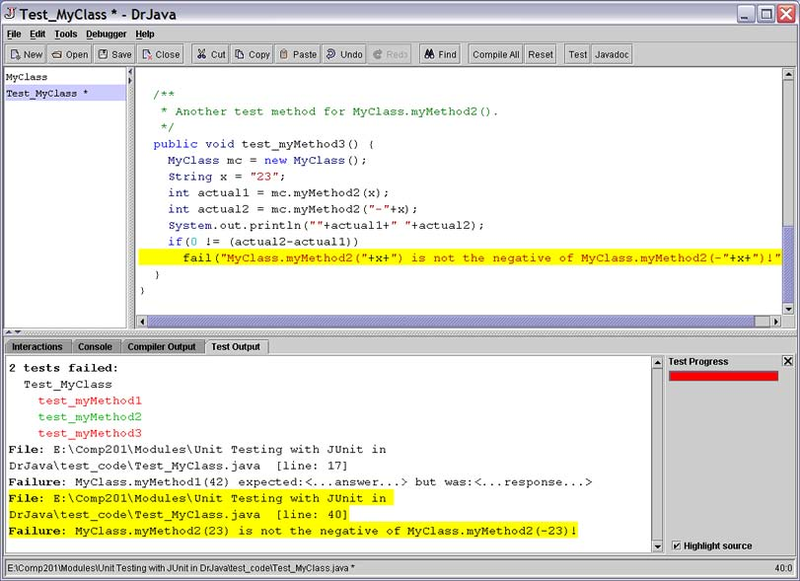This screenshot has width=800, height=581.
Task: Maximize the DrJava window
Action: [x=766, y=14]
